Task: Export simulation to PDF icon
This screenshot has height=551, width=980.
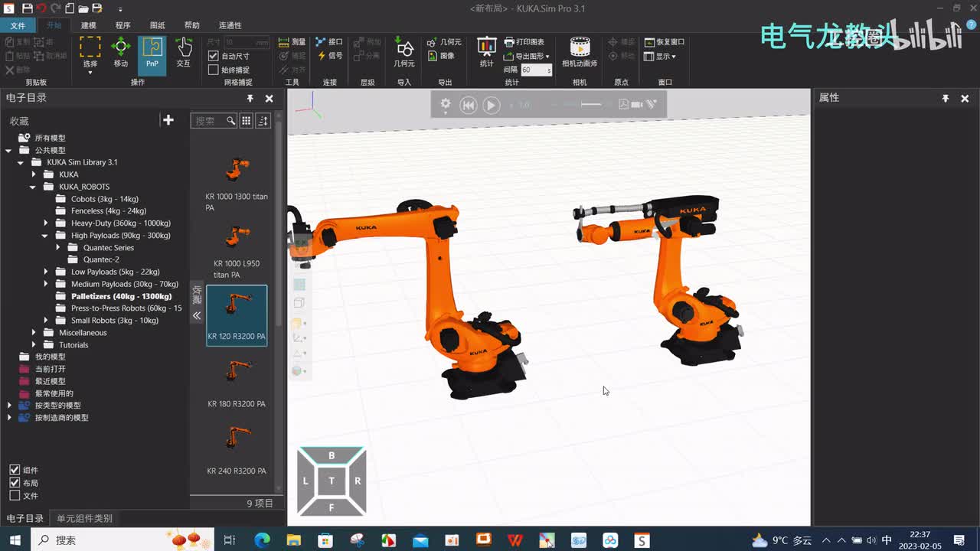Action: click(x=624, y=104)
